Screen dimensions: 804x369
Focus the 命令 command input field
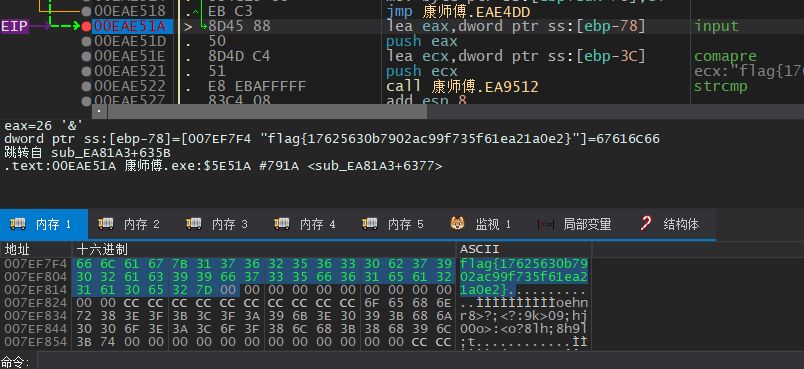[x=419, y=362]
